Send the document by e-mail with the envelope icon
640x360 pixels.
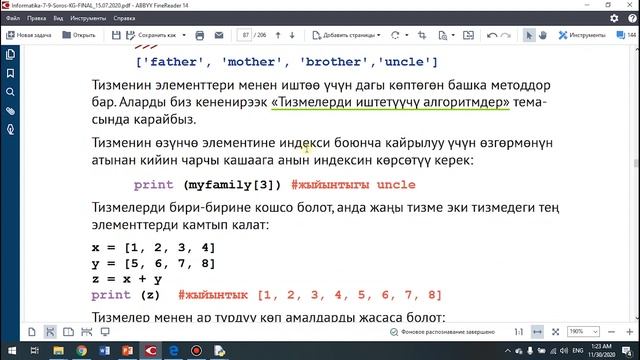[x=219, y=35]
